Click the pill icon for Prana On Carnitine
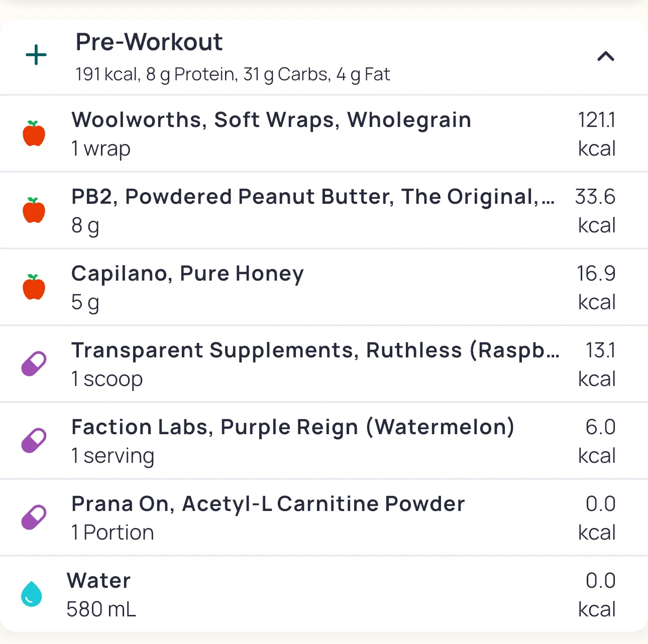The width and height of the screenshot is (648, 644). click(x=34, y=518)
